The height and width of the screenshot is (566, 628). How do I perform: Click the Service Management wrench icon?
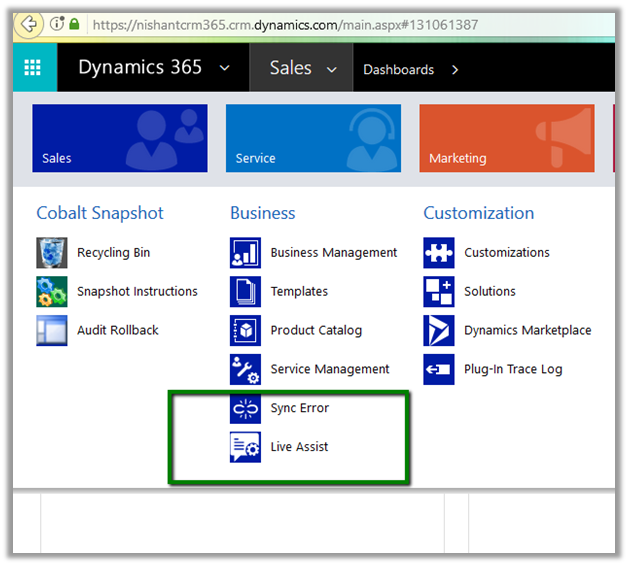[245, 370]
